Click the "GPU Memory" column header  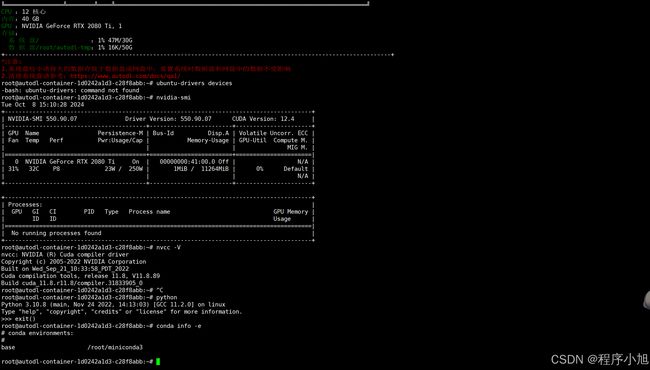pos(291,211)
